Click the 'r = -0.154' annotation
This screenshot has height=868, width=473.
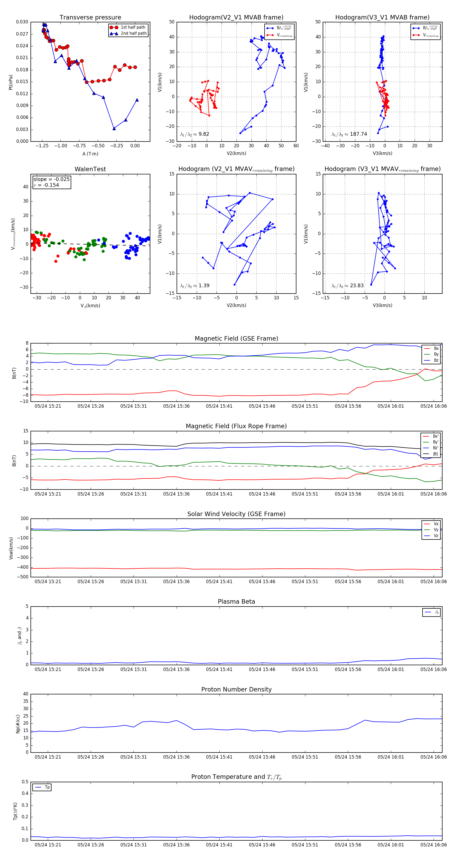[47, 185]
